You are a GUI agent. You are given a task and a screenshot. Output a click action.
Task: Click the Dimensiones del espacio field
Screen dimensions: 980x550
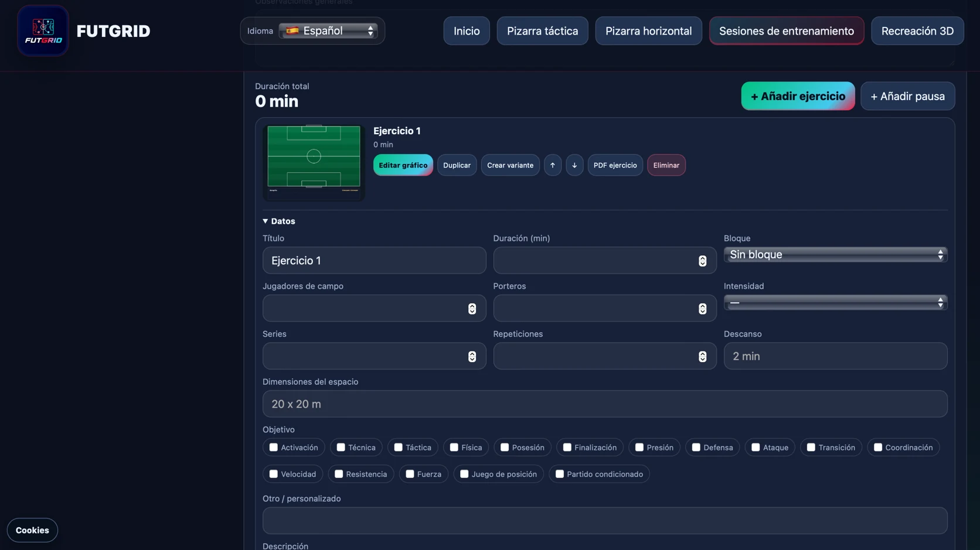[605, 404]
